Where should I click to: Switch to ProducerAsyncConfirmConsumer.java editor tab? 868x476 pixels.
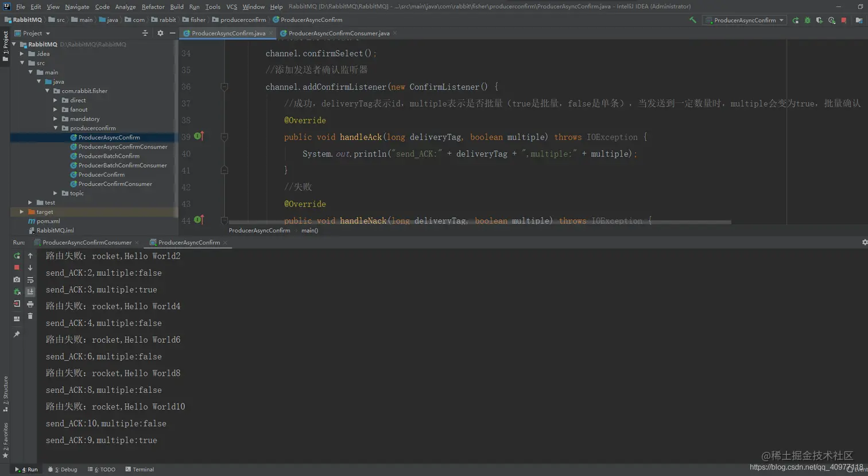[339, 33]
